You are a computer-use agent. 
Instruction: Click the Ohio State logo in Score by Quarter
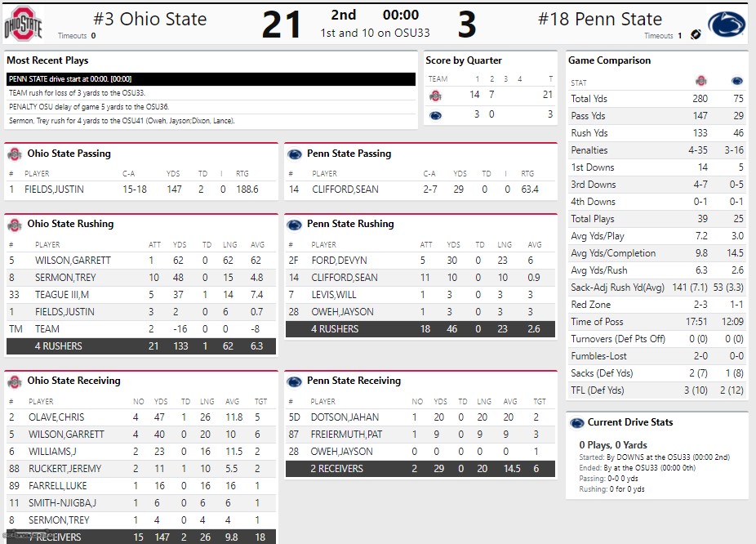pos(435,96)
